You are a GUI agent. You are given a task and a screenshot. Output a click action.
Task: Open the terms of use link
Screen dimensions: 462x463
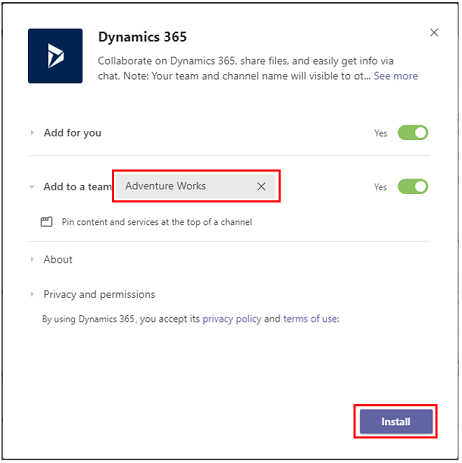point(310,319)
